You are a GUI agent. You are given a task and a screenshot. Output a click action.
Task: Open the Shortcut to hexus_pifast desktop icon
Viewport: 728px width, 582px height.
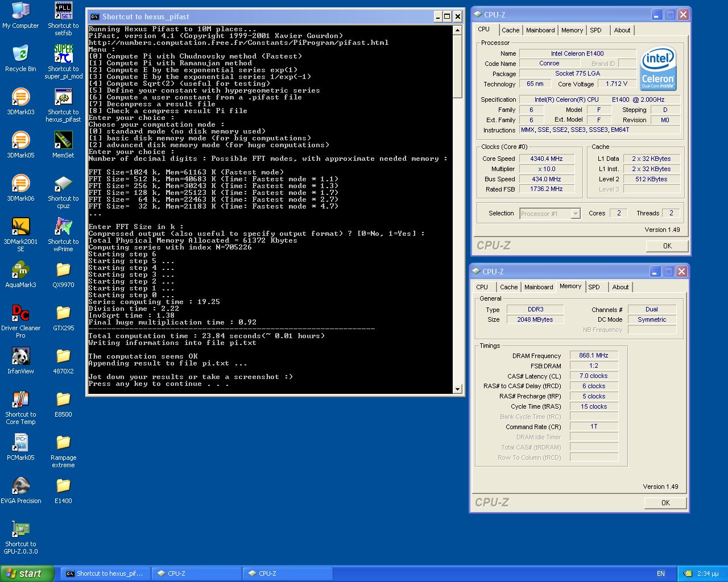63,106
